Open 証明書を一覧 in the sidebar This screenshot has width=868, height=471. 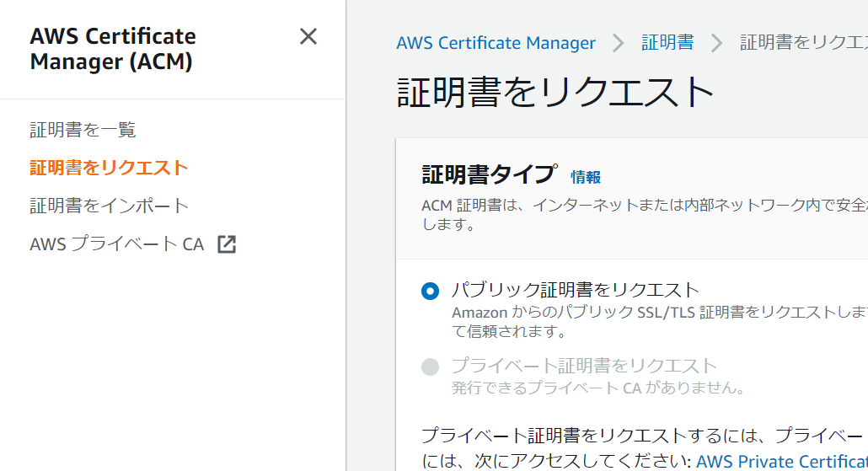pos(83,130)
